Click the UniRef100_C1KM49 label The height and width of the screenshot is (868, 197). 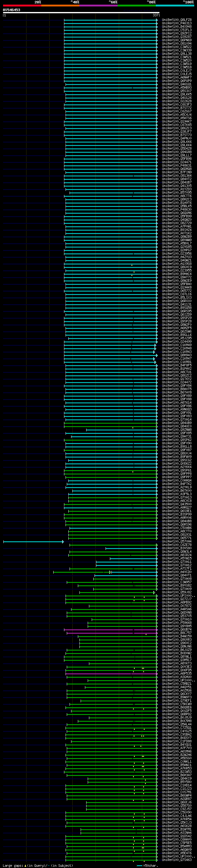(177, 345)
